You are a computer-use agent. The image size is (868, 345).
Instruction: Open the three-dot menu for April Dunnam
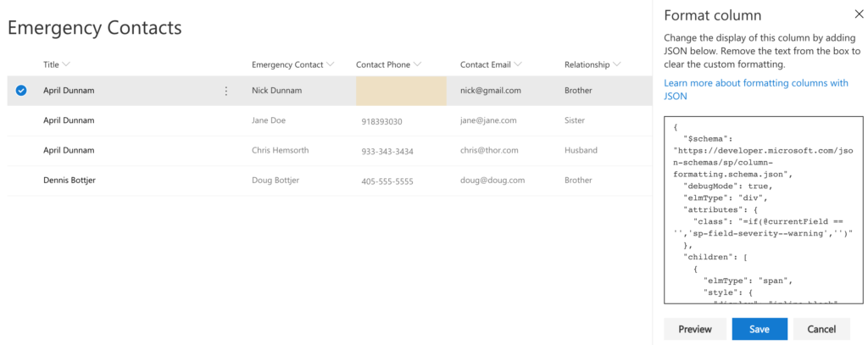tap(225, 91)
